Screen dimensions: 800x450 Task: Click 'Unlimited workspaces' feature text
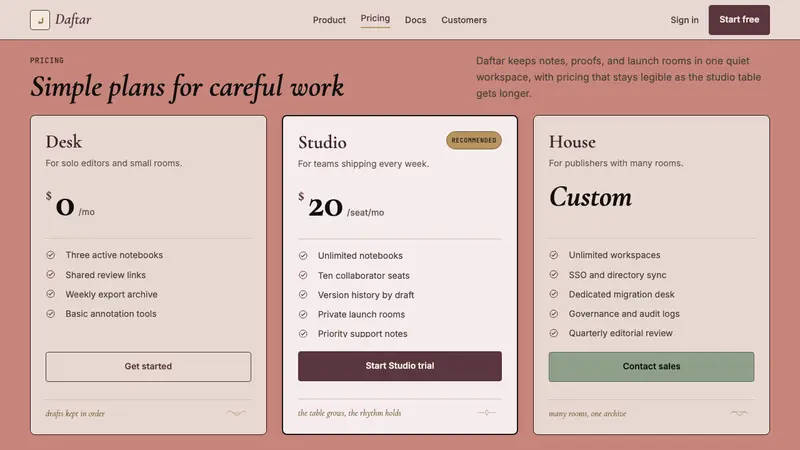tap(614, 255)
